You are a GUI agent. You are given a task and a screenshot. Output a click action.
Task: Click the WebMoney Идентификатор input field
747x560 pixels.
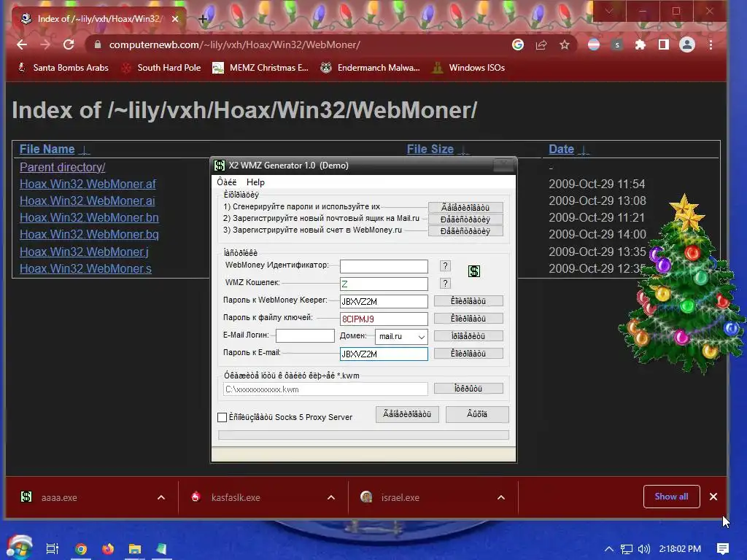click(x=384, y=266)
